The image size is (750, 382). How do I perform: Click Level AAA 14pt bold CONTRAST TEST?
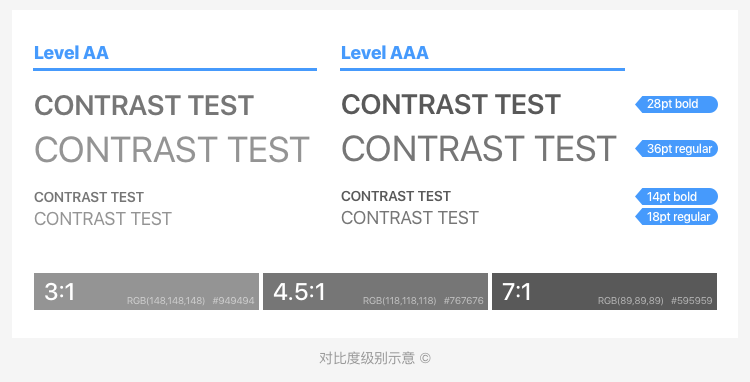pyautogui.click(x=396, y=196)
